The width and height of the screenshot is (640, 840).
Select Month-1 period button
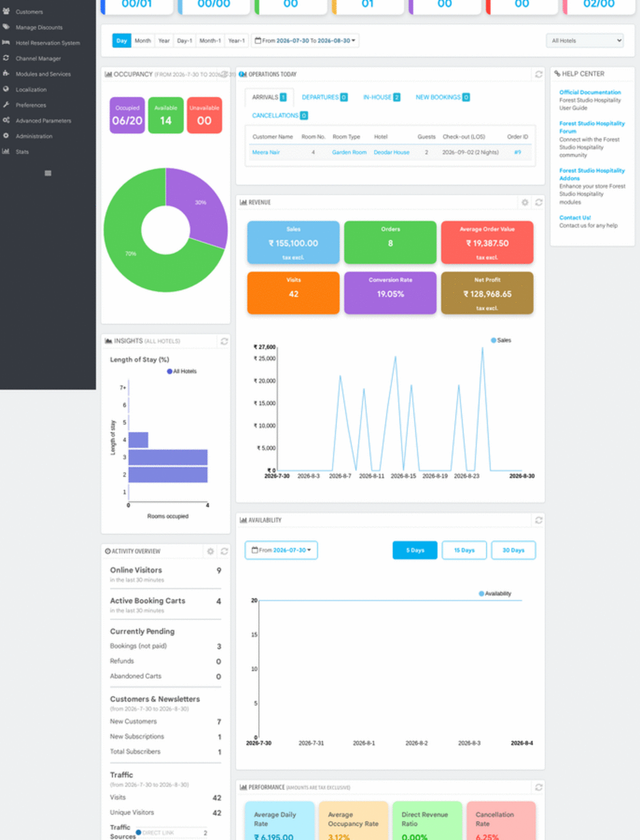(210, 41)
